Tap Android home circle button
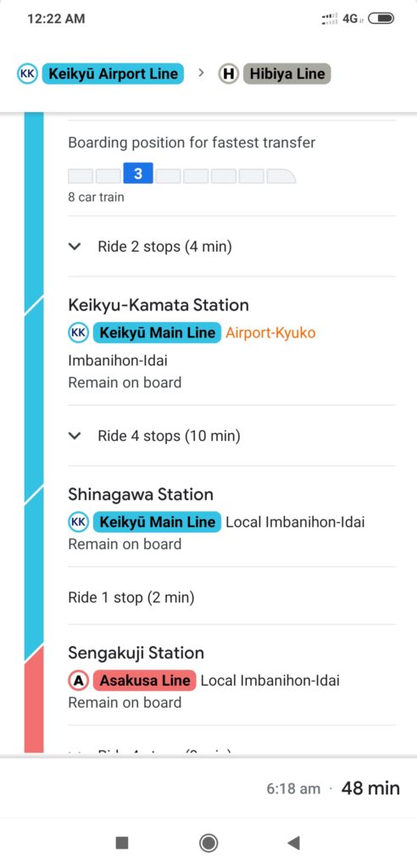The image size is (417, 868). coord(208,843)
